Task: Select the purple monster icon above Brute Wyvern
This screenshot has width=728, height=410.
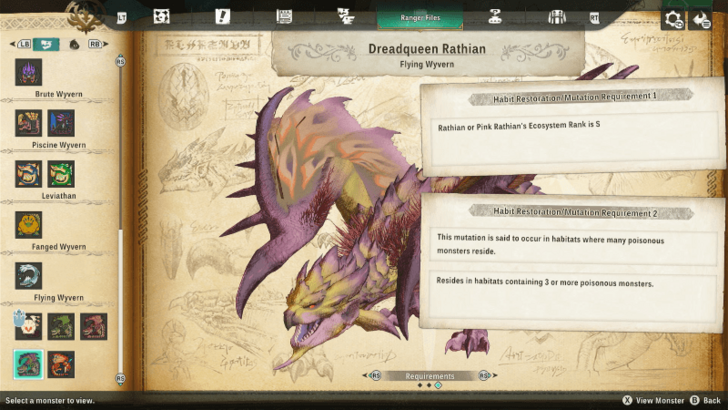Action: pos(29,73)
